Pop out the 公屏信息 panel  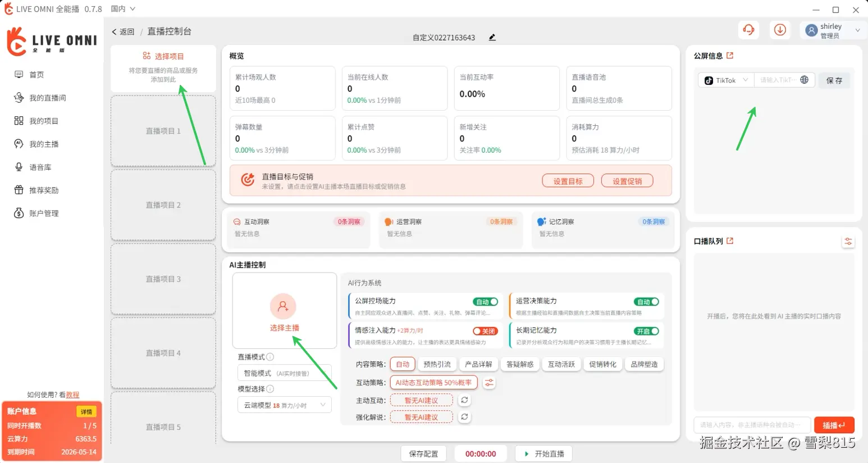[730, 56]
